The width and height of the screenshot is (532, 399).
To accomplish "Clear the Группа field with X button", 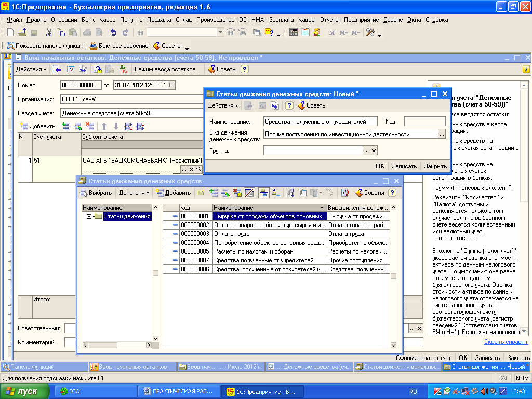I will [x=374, y=151].
